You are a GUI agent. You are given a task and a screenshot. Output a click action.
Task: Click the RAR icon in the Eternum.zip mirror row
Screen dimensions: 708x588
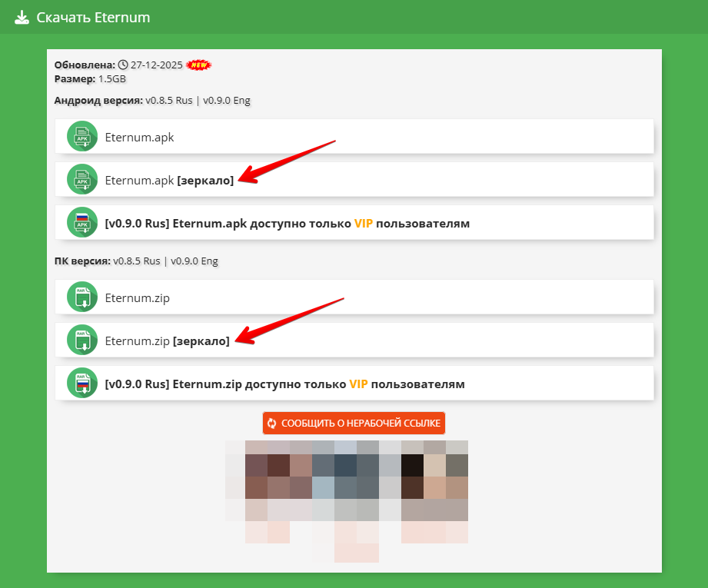pos(82,341)
